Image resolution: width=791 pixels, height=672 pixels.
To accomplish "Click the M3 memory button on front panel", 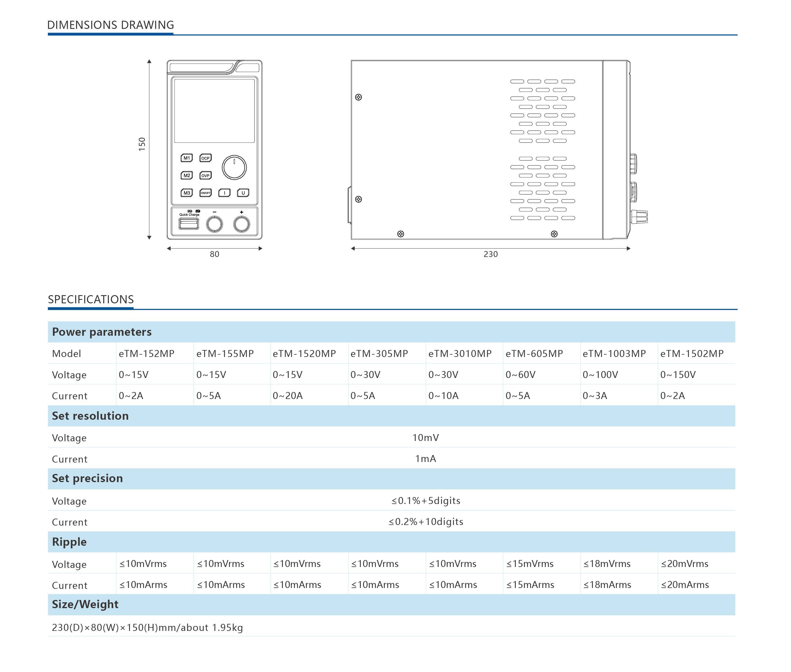I will point(187,193).
